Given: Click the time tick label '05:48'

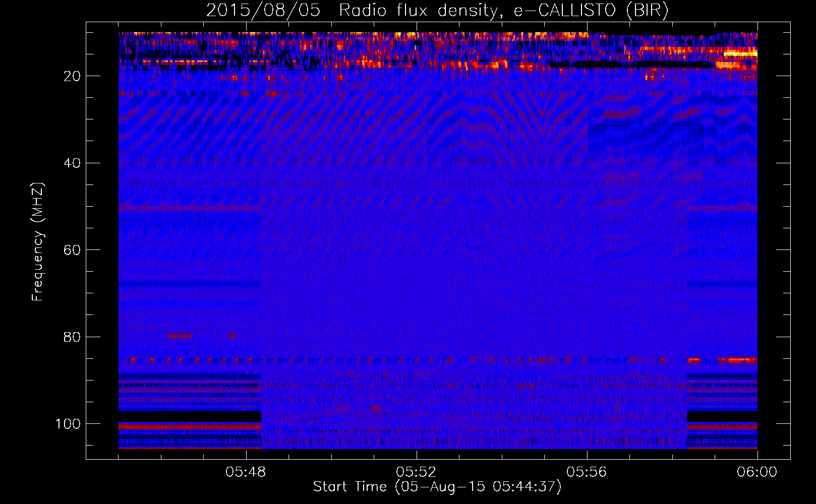Looking at the screenshot, I should click(246, 472).
